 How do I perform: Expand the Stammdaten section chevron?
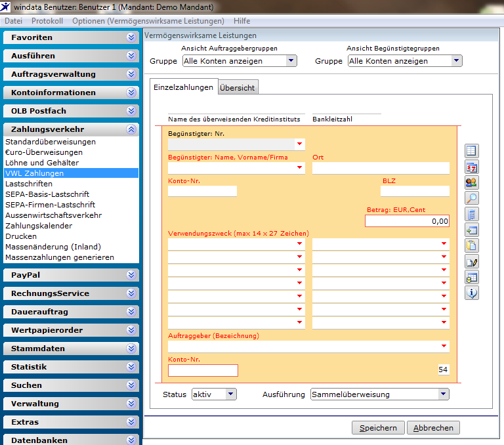click(131, 349)
